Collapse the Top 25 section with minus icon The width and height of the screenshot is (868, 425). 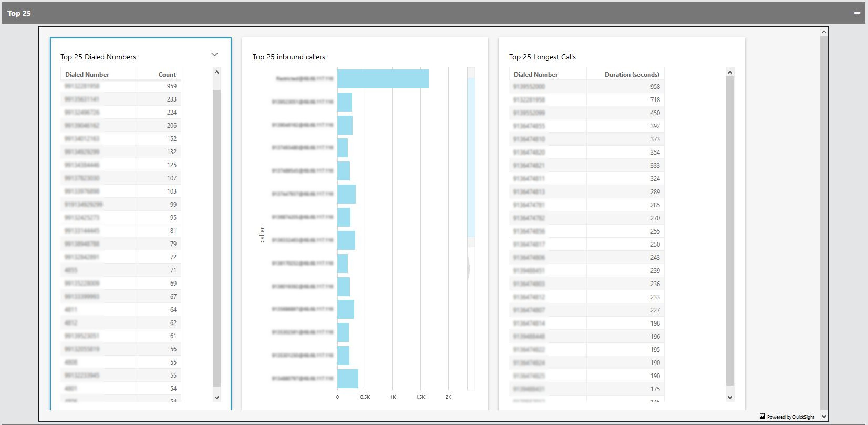click(857, 13)
